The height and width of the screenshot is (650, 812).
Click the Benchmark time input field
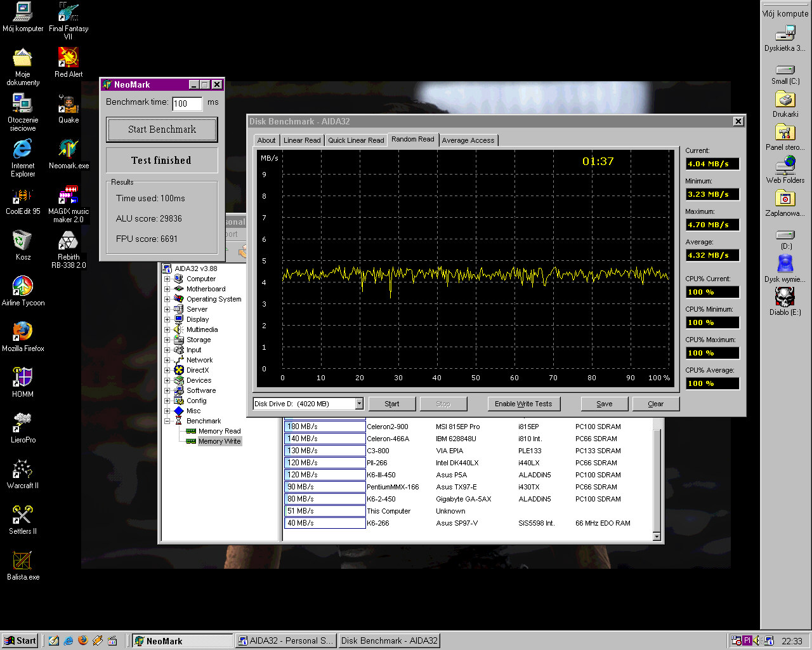(187, 103)
